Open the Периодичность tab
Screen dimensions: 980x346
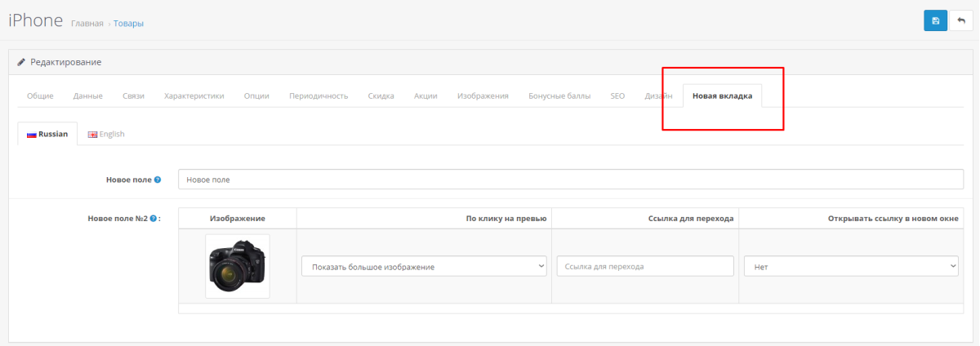click(x=318, y=96)
